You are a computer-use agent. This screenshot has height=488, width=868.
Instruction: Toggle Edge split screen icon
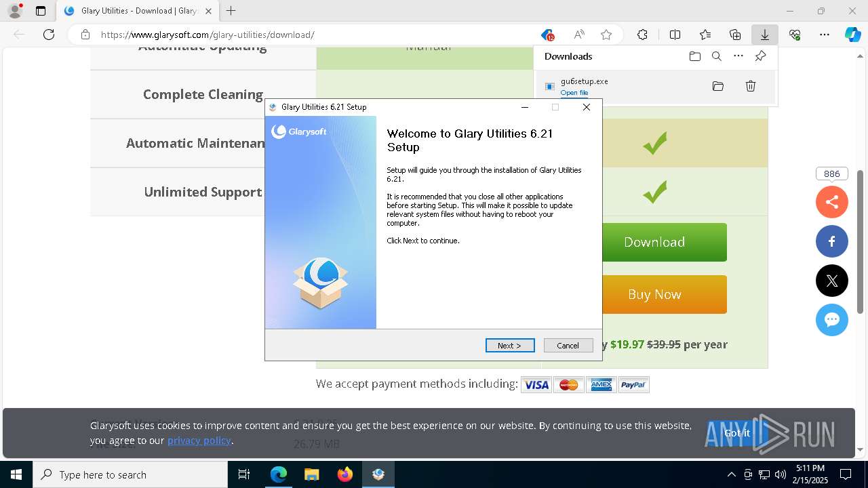[675, 35]
